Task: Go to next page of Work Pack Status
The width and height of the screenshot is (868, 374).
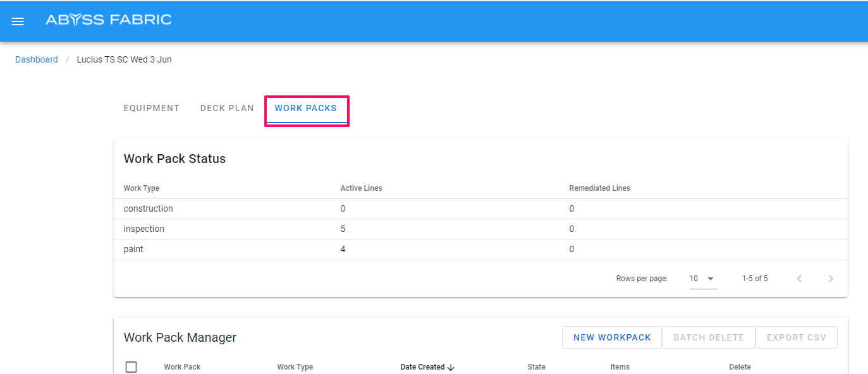Action: tap(831, 279)
